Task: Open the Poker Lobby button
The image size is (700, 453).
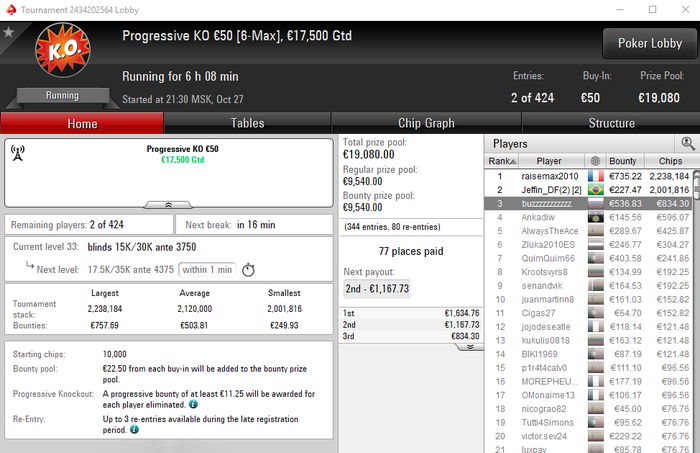Action: (650, 43)
